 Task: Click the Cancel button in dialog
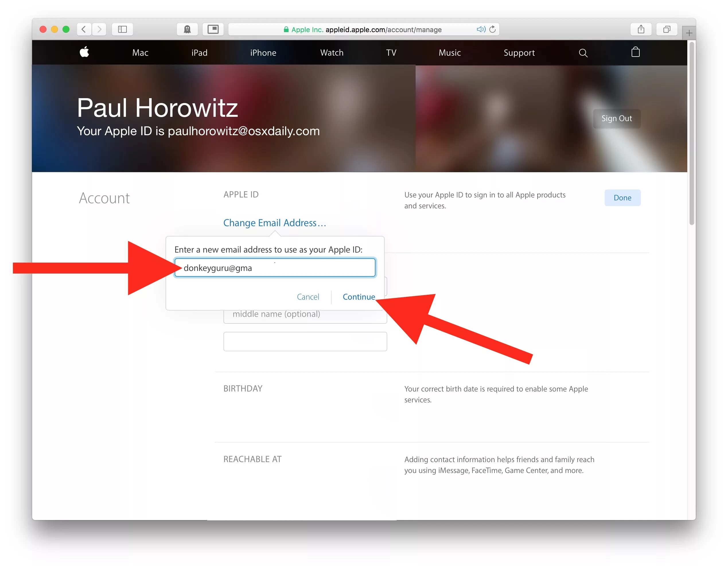click(308, 296)
